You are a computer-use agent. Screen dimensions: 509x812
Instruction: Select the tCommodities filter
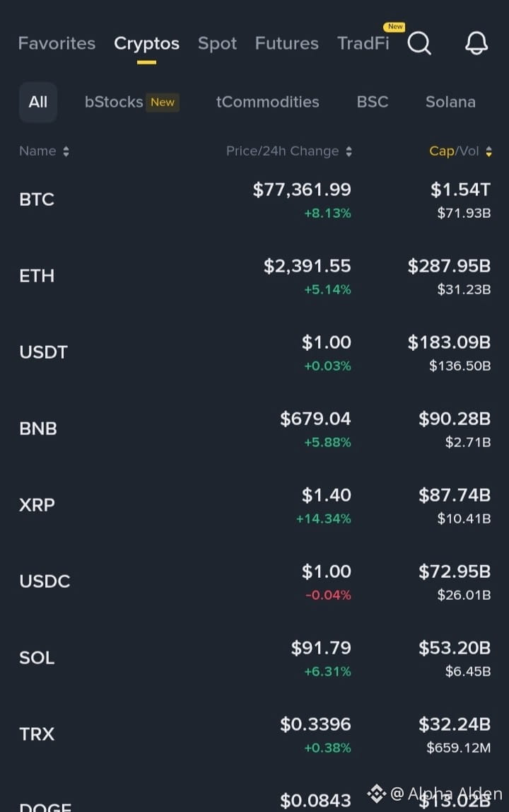tap(268, 102)
